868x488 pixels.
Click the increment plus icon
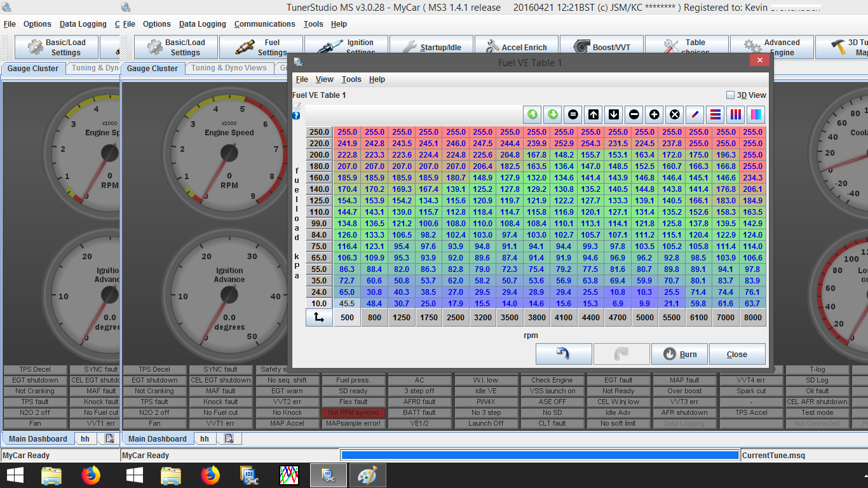(653, 114)
